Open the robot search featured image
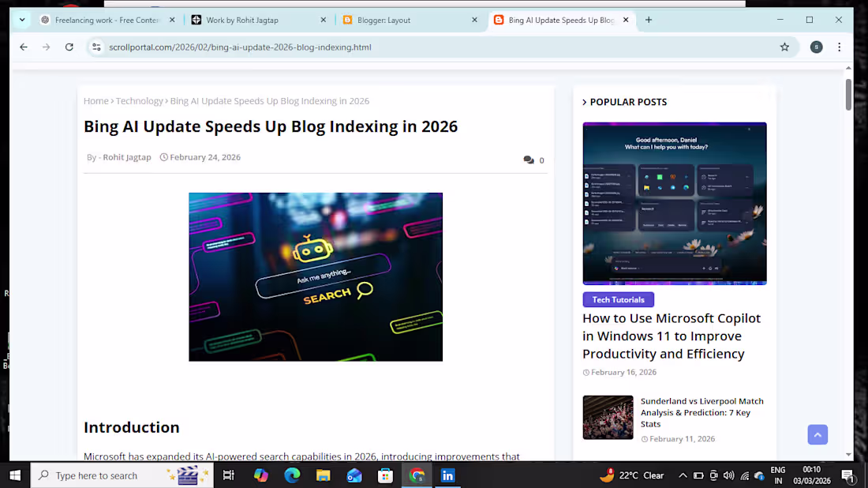Image resolution: width=868 pixels, height=488 pixels. click(316, 277)
